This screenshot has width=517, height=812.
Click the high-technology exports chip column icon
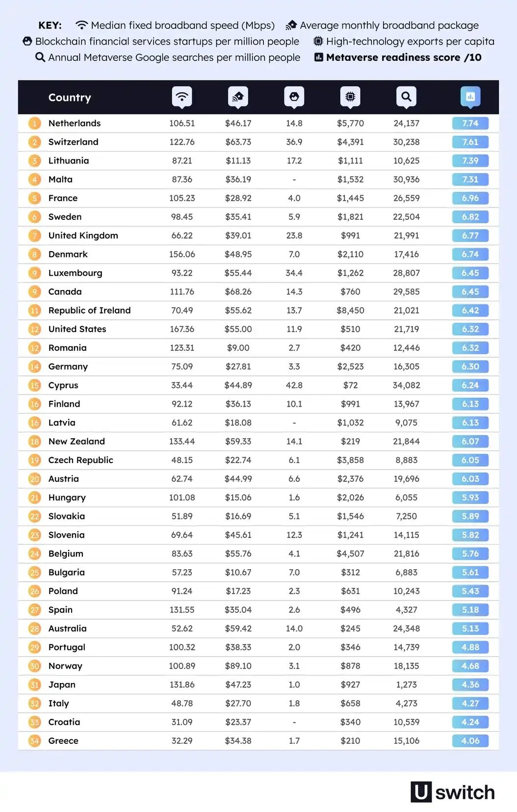point(350,97)
